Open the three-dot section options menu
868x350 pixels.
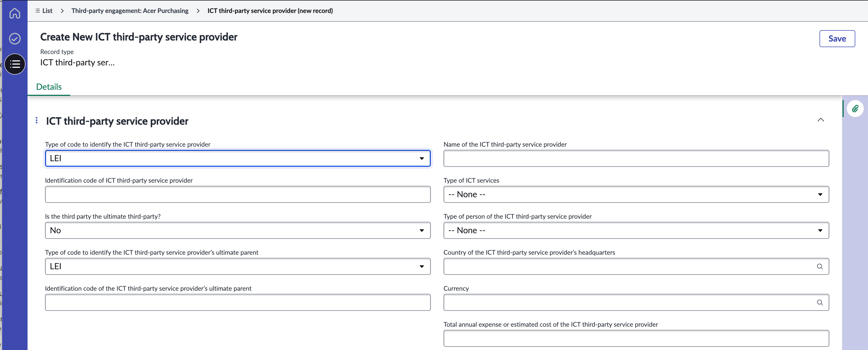(36, 120)
